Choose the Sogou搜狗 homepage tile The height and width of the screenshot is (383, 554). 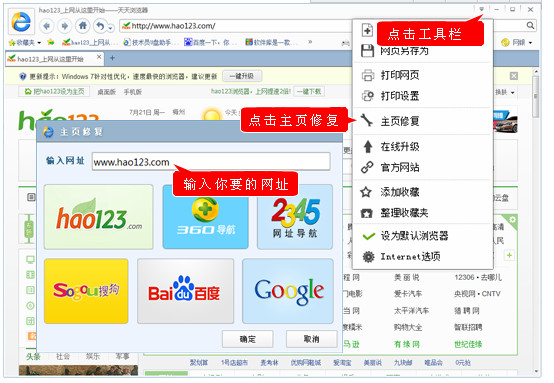[x=86, y=291]
